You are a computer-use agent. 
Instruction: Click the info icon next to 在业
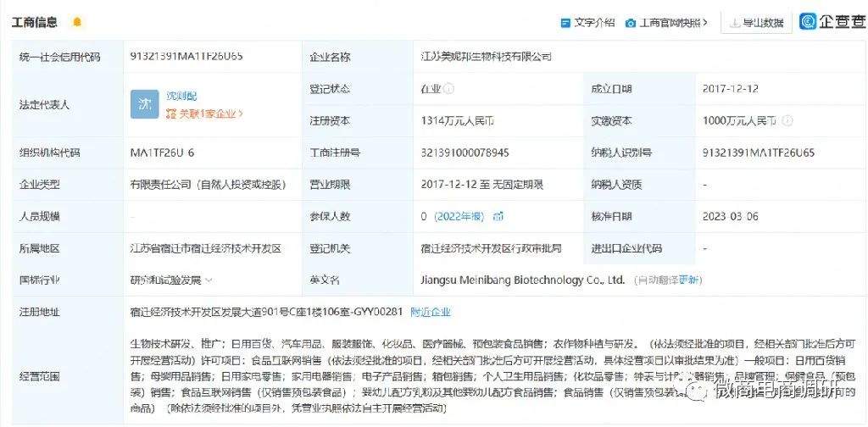tap(449, 89)
